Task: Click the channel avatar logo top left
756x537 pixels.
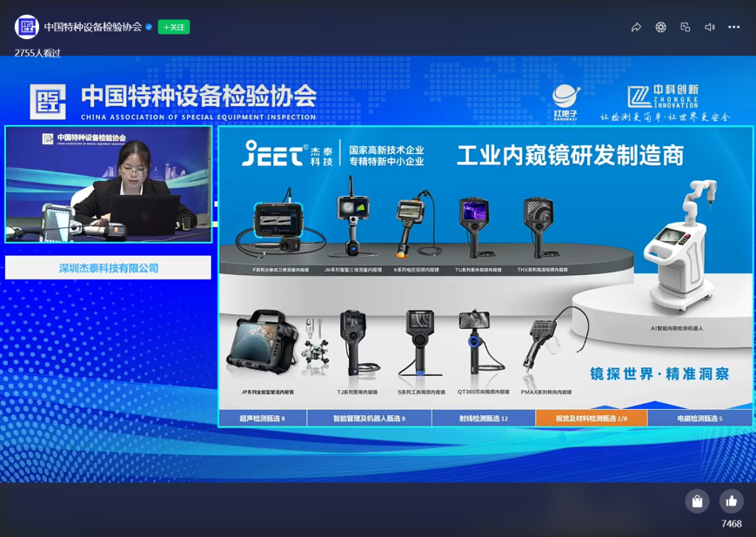Action: pyautogui.click(x=22, y=27)
